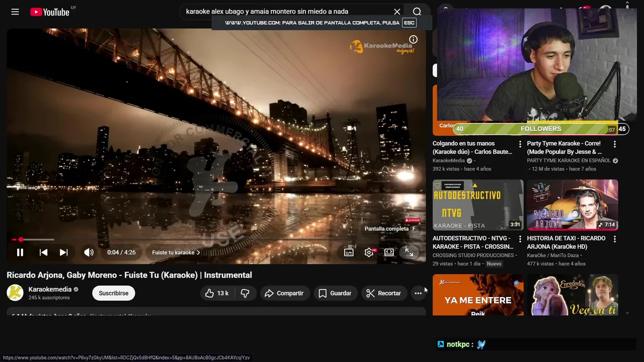Like the video, 13 k thumbs up
This screenshot has width=644, height=362.
217,293
